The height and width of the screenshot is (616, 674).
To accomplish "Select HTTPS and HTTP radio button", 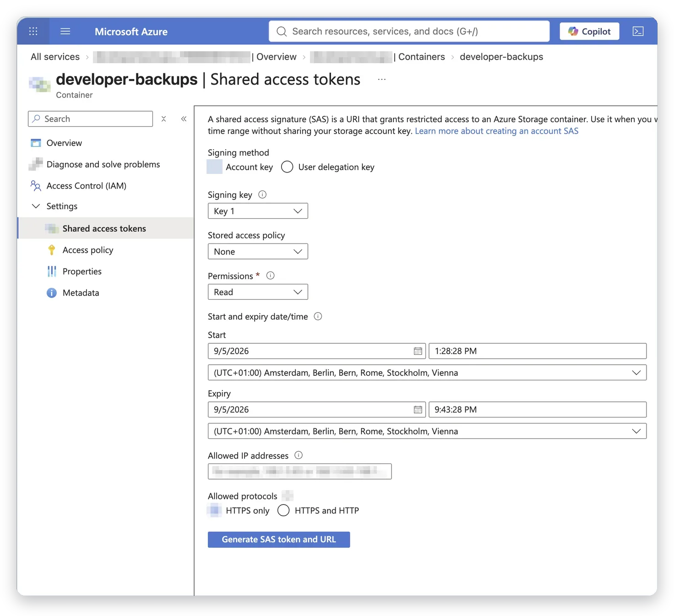I will click(x=283, y=510).
